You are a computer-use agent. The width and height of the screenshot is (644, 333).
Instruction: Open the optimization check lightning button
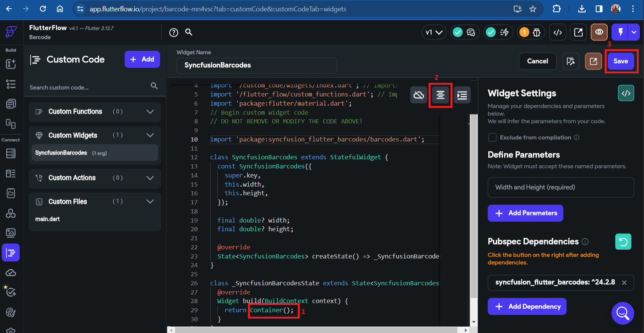[498, 33]
